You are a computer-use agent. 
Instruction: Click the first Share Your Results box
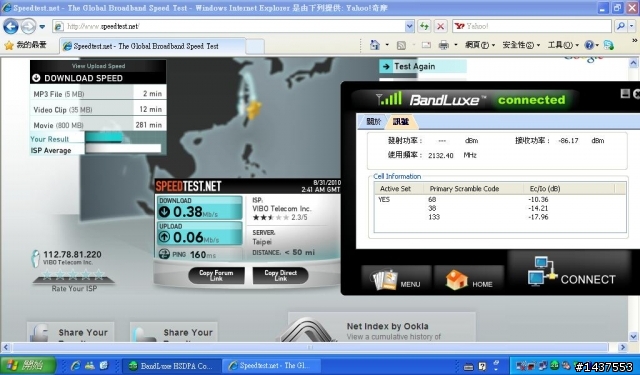point(71,332)
